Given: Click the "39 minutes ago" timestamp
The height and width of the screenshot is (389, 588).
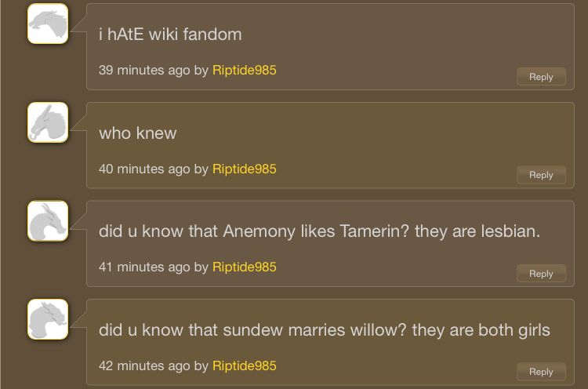Looking at the screenshot, I should [144, 71].
